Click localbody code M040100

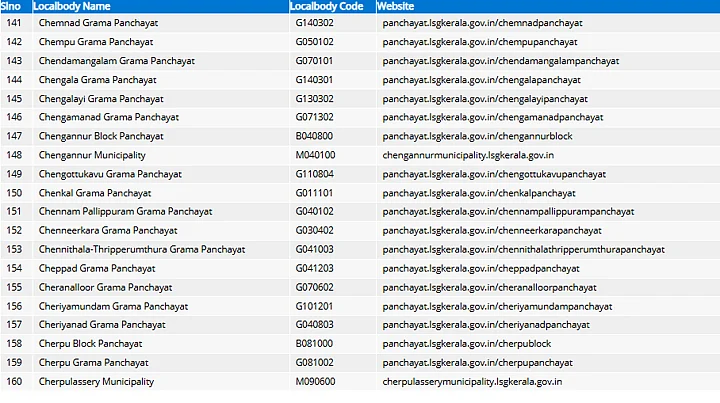(315, 155)
